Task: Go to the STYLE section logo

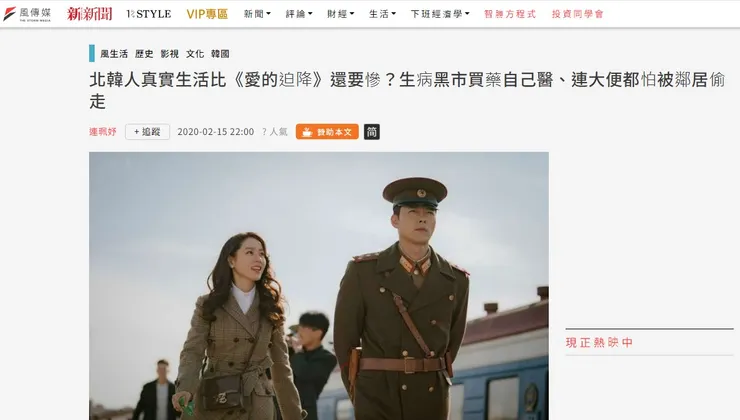Action: pyautogui.click(x=149, y=14)
